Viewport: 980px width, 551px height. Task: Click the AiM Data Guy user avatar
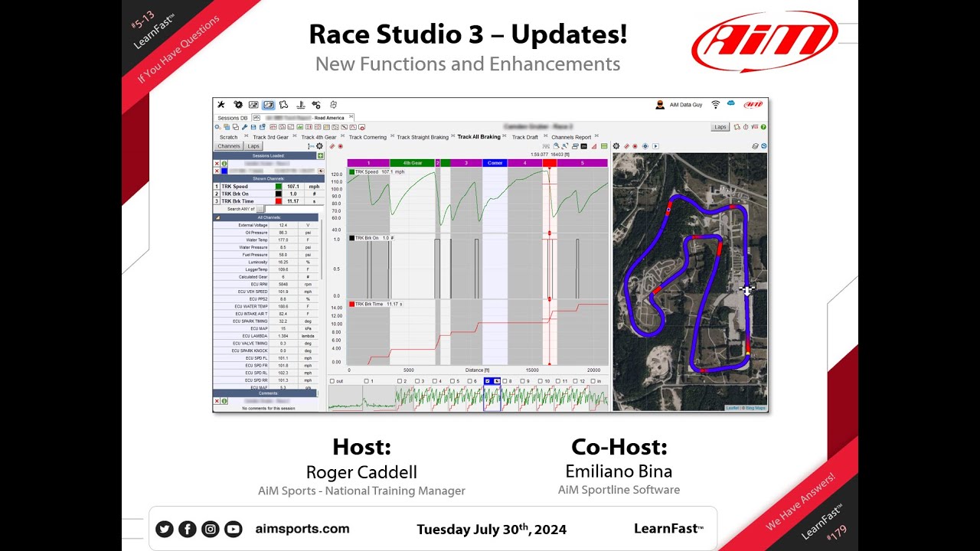click(x=660, y=105)
